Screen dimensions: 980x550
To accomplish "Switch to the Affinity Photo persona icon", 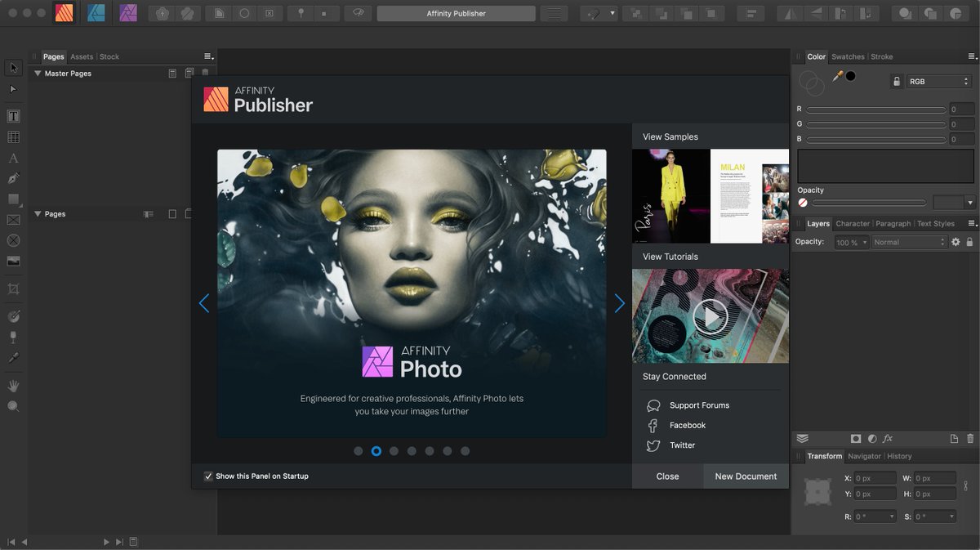I will [x=128, y=13].
